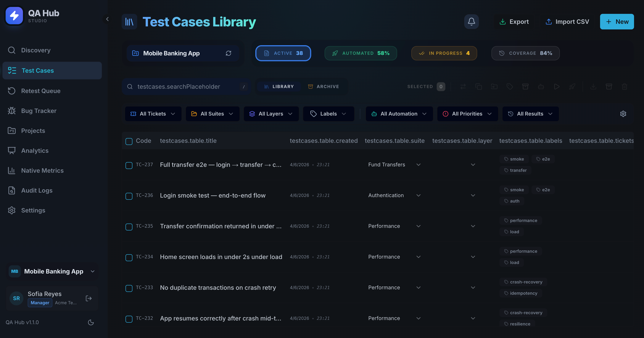Click the 'transfer' label on TC-237
This screenshot has height=338, width=644.
(x=515, y=170)
